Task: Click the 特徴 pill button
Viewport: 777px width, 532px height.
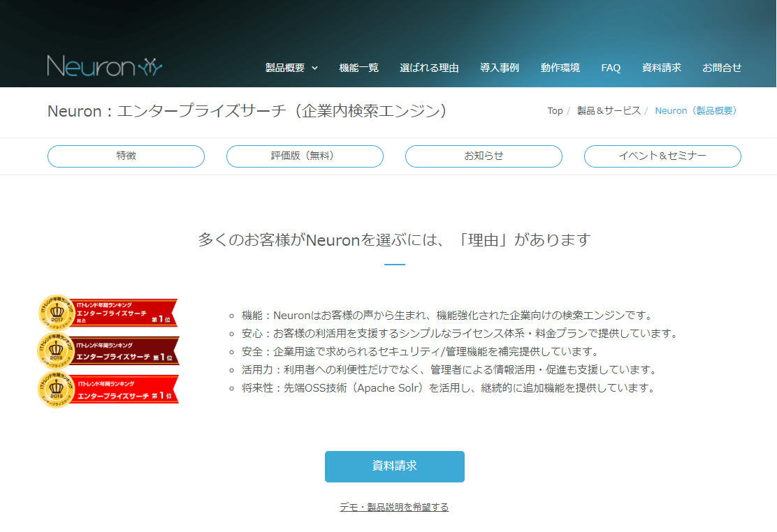Action: point(126,156)
